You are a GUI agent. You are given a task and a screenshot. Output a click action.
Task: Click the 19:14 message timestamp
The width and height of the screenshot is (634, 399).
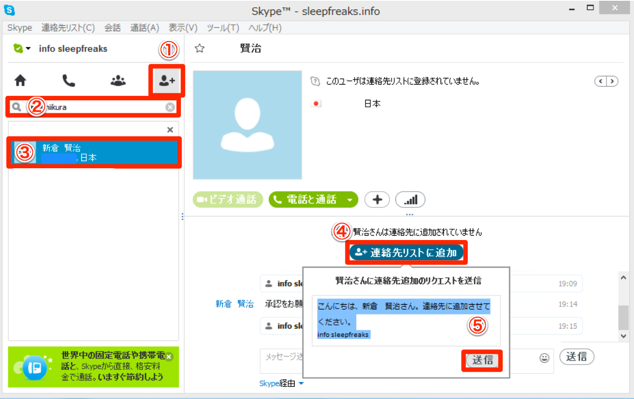click(568, 304)
